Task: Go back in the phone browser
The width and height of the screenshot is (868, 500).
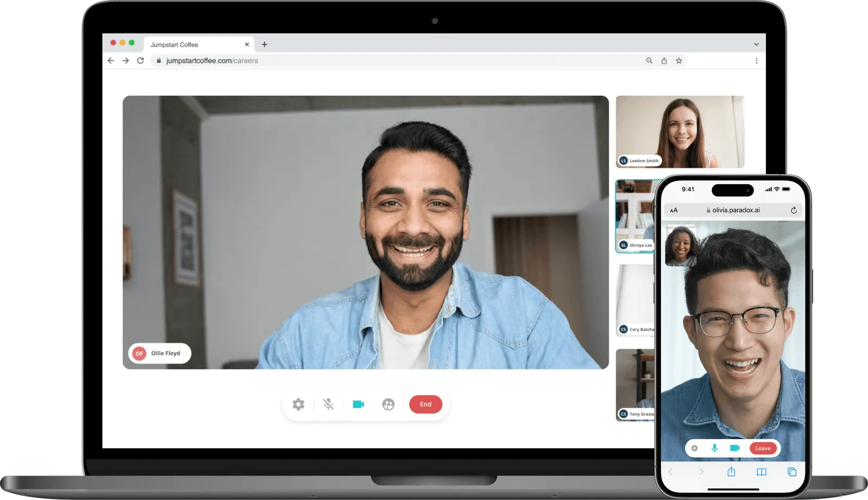Action: pyautogui.click(x=671, y=472)
